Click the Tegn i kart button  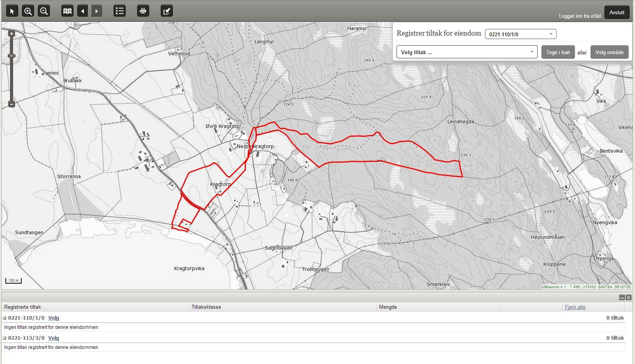(x=558, y=52)
